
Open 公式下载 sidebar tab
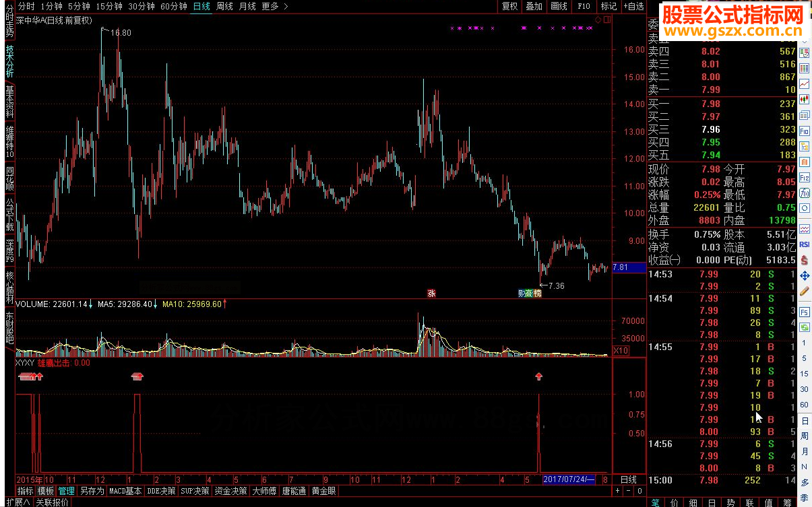tap(9, 215)
